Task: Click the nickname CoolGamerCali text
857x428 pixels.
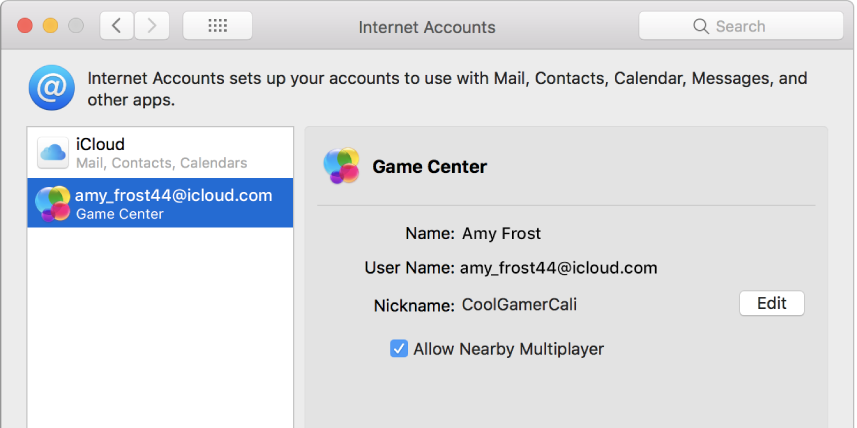Action: point(519,304)
